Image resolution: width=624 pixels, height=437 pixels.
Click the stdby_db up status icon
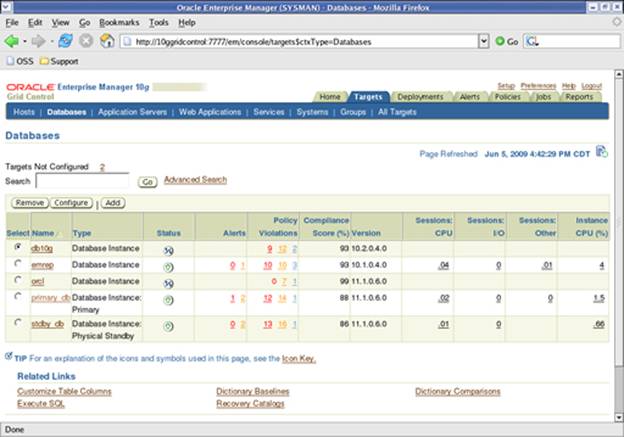point(169,326)
